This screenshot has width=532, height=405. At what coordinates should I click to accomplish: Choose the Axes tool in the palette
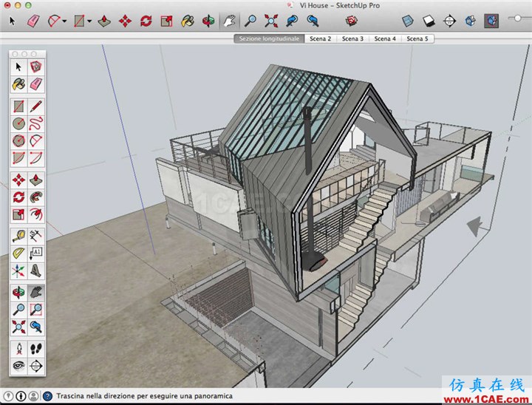(x=18, y=270)
